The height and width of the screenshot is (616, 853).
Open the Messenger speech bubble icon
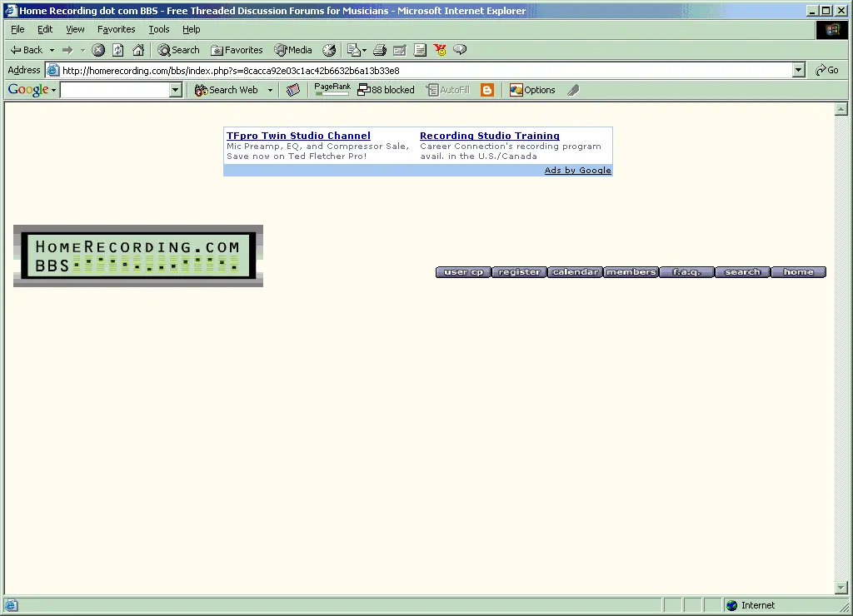pos(460,50)
